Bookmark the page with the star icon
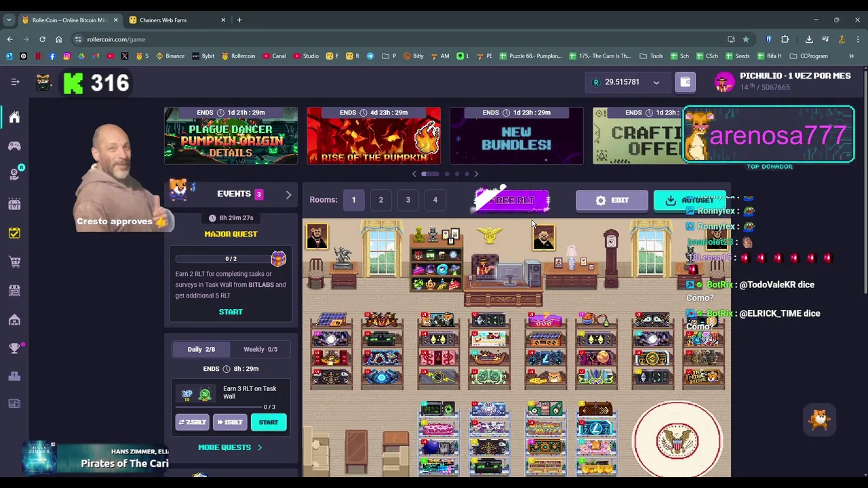868x488 pixels. [746, 39]
